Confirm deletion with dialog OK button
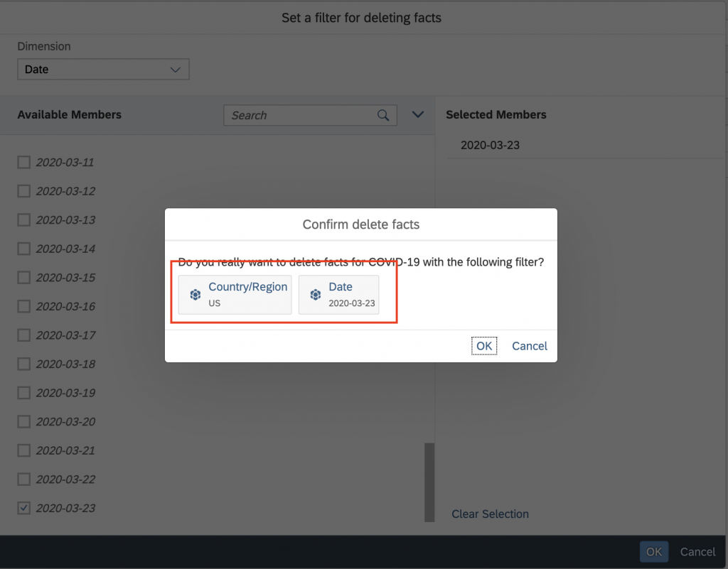 point(484,346)
